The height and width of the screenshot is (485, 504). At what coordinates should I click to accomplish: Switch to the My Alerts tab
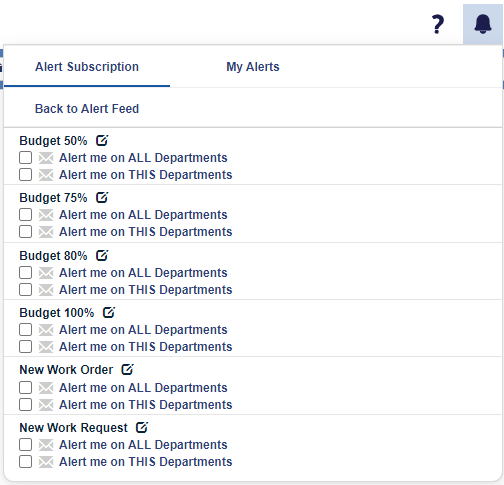(253, 67)
